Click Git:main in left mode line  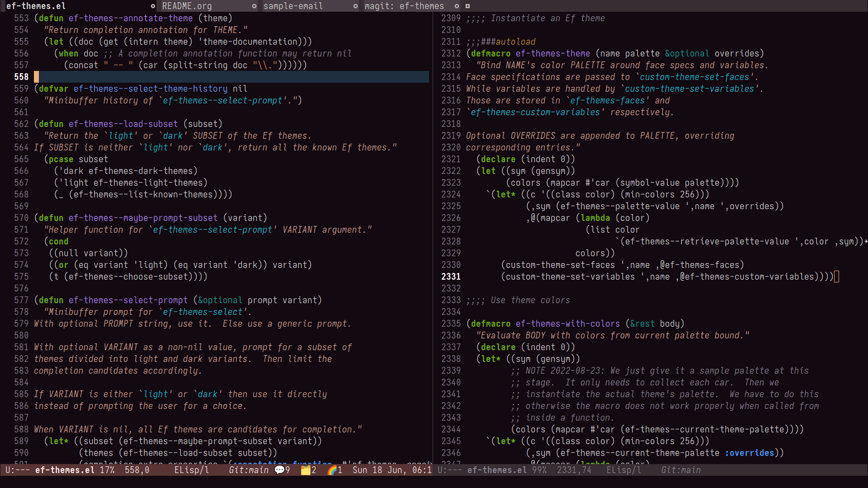pos(249,470)
